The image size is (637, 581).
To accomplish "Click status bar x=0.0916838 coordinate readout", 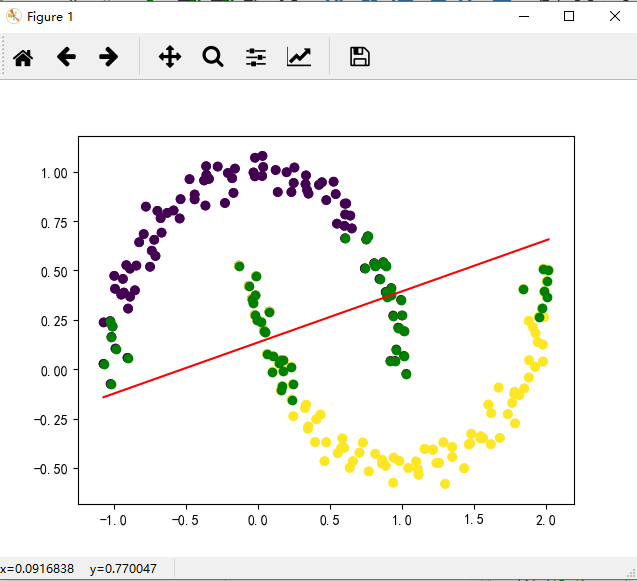I will (37, 569).
